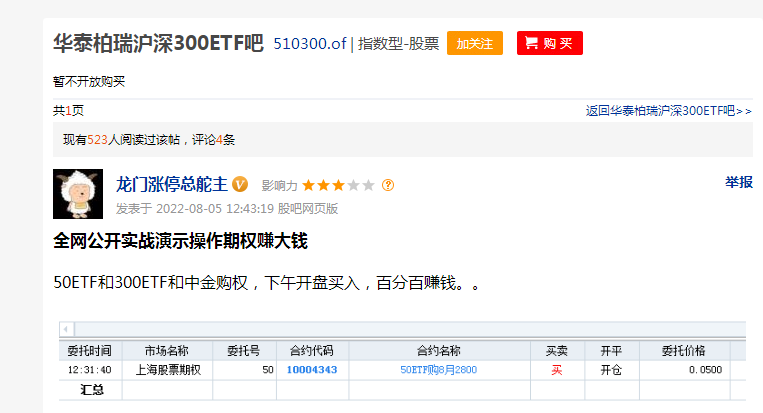Viewport: 763px width, 413px height.
Task: Click the 举报 report link
Action: 739,182
